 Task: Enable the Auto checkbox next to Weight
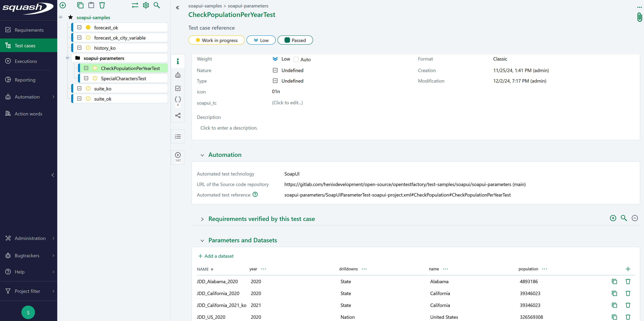click(x=296, y=59)
